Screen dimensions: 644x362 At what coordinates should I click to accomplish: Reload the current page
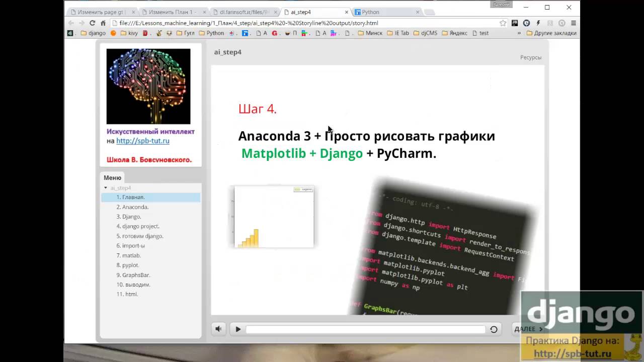pyautogui.click(x=92, y=23)
